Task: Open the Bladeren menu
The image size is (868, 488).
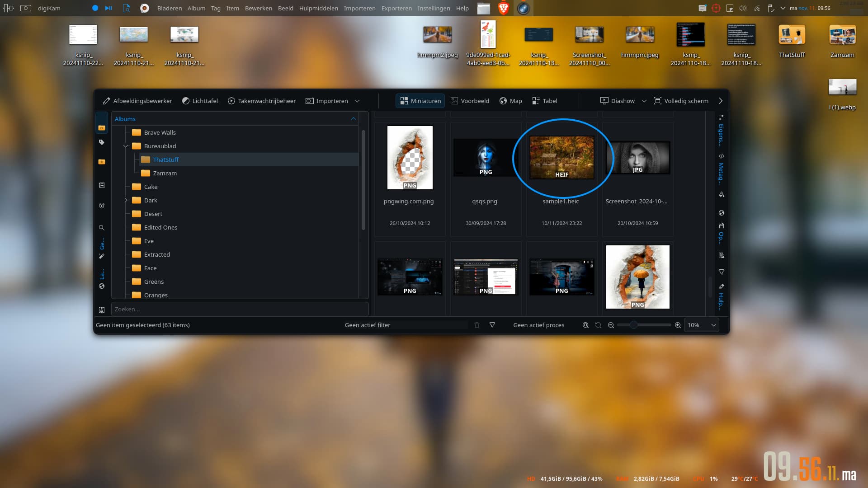Action: (170, 8)
